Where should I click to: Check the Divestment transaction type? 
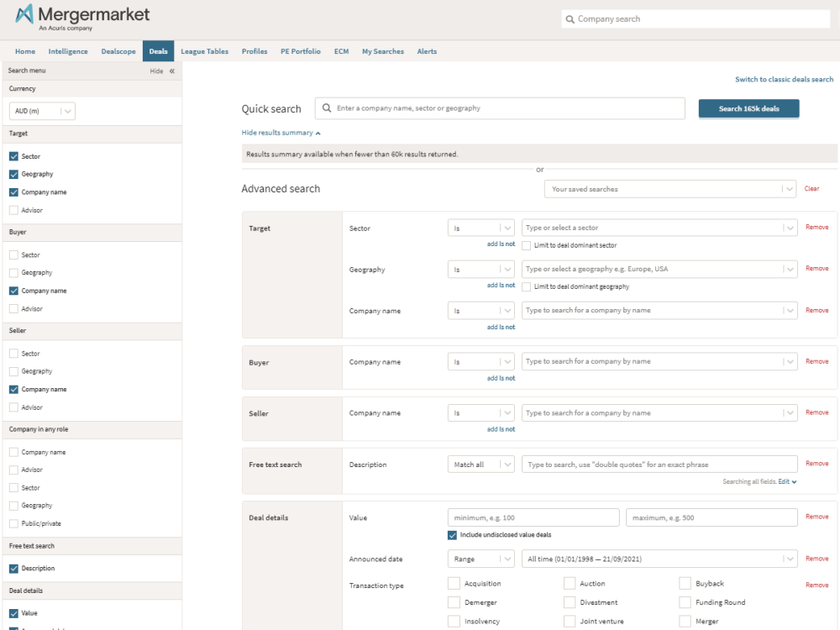[570, 602]
